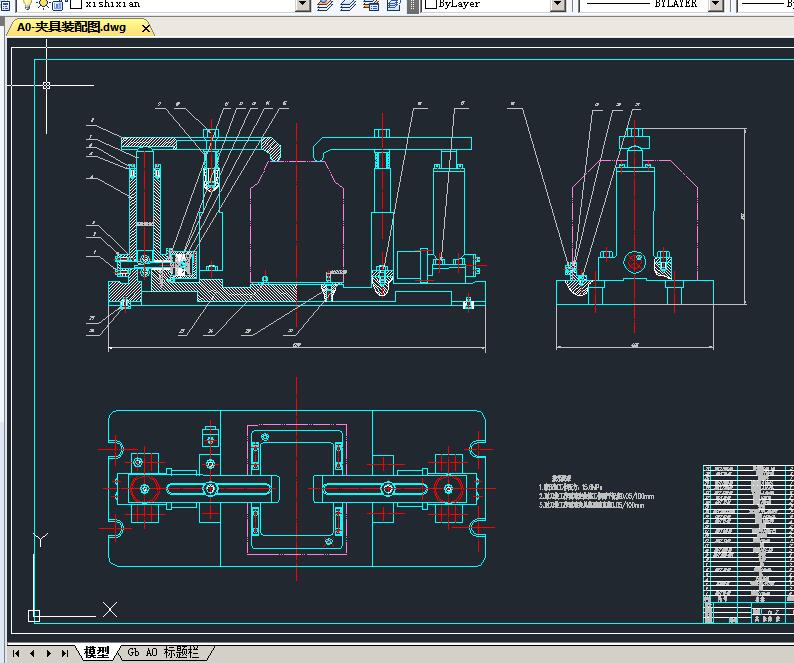Click the xishixian layer color box

pyautogui.click(x=76, y=5)
